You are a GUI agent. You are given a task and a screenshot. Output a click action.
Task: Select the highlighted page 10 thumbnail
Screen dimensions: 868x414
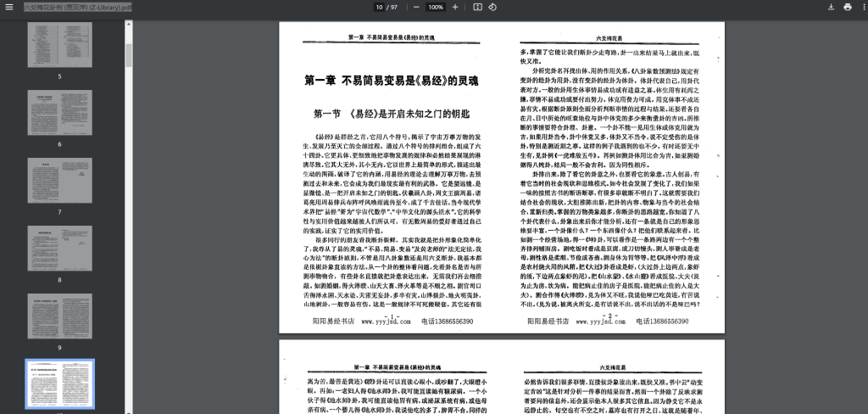coord(60,384)
